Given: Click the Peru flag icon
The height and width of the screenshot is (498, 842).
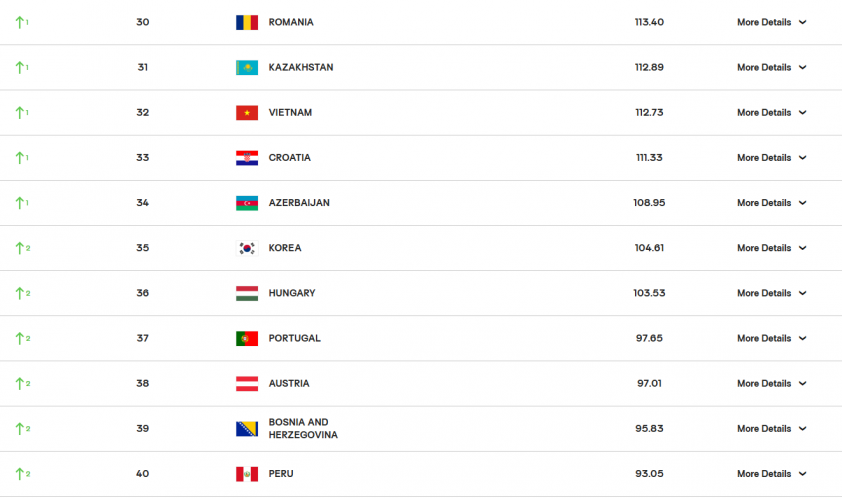Looking at the screenshot, I should pos(246,473).
